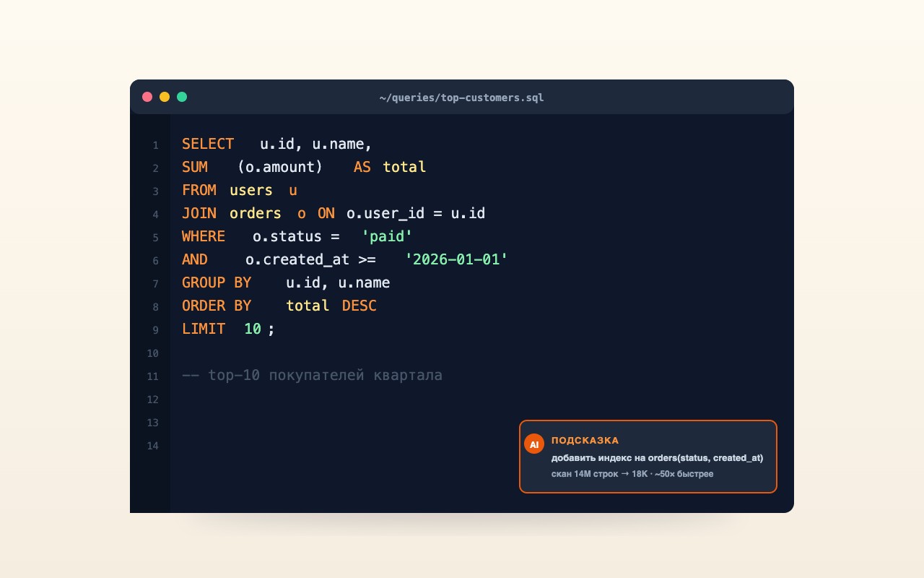Viewport: 924px width, 578px height.
Task: Click the orange AI badge icon
Action: tap(534, 444)
